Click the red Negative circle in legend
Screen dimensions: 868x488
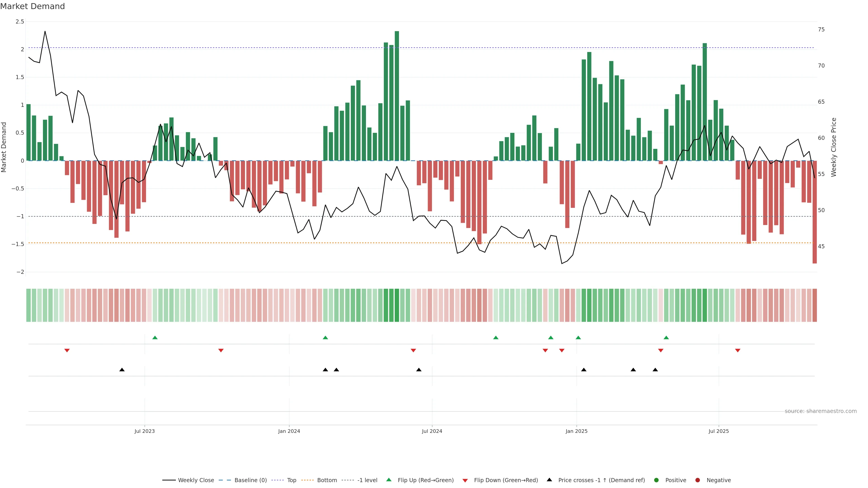tap(698, 480)
